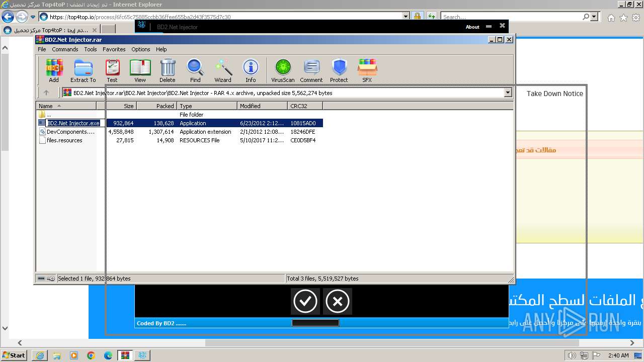Image resolution: width=644 pixels, height=362 pixels.
Task: Open the IE search provider dropdown
Action: (x=594, y=17)
